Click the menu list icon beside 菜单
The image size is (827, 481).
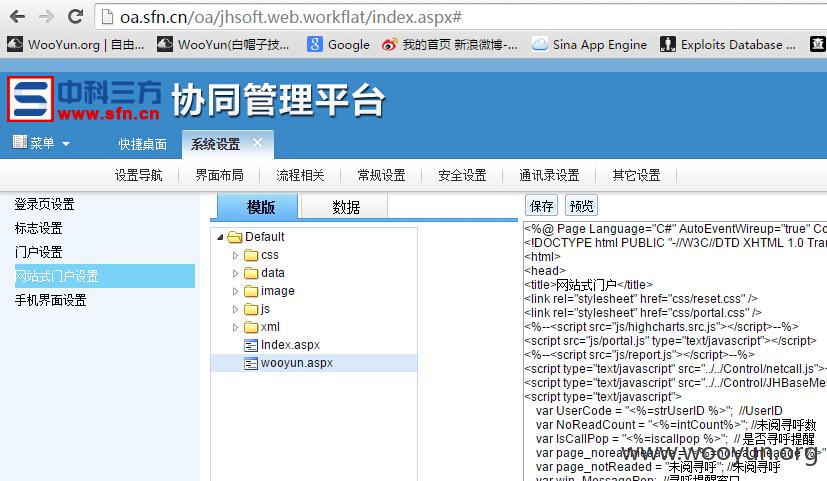pyautogui.click(x=20, y=142)
